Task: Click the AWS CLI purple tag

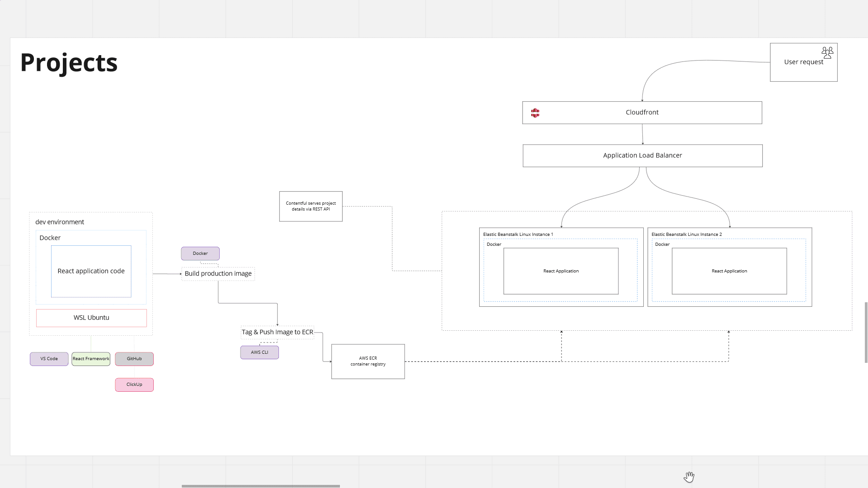Action: (259, 352)
